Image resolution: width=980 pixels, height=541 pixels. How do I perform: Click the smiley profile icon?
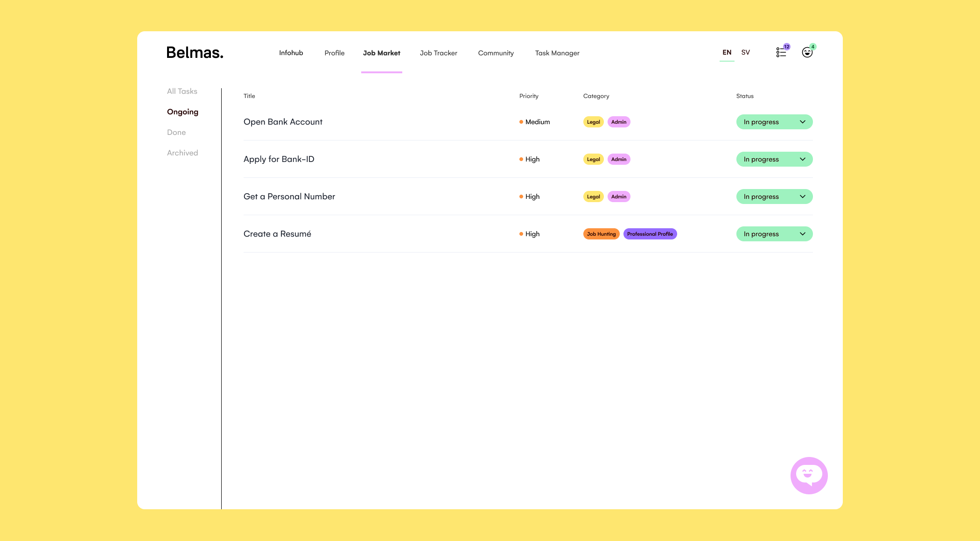tap(807, 52)
